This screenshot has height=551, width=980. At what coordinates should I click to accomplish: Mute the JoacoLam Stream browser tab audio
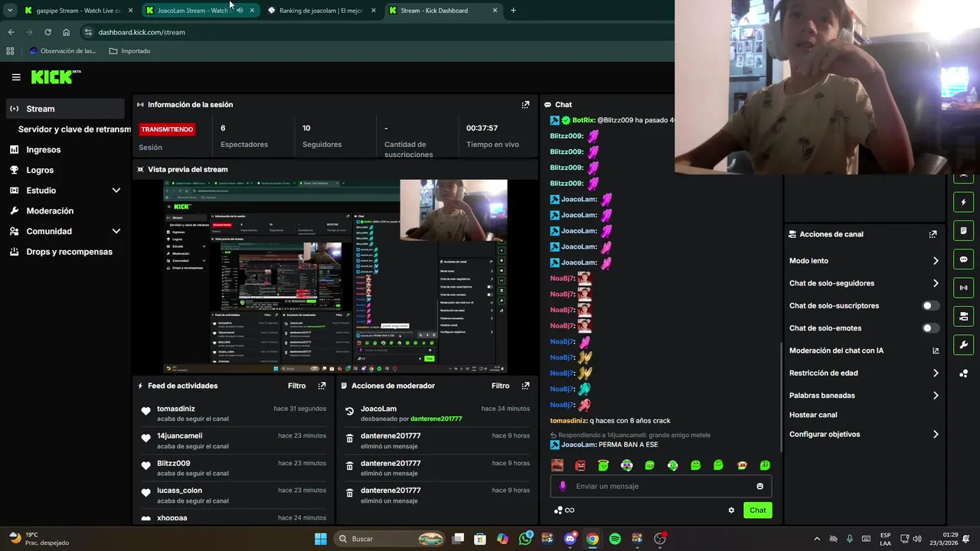pos(240,11)
